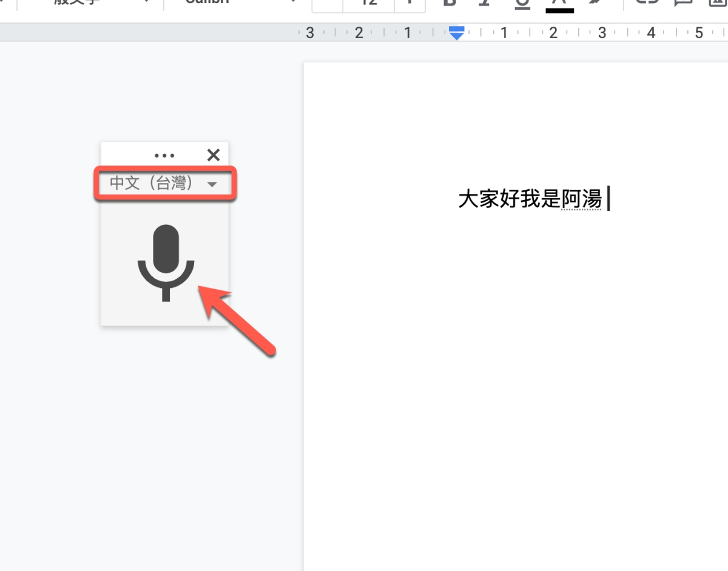Decrease the font size
This screenshot has width=728, height=571.
click(x=328, y=4)
